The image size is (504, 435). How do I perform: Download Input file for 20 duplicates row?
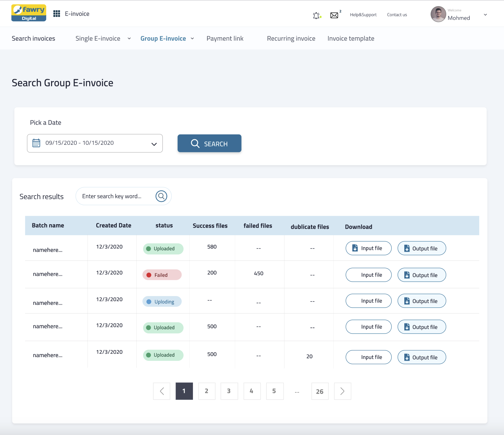(x=369, y=357)
